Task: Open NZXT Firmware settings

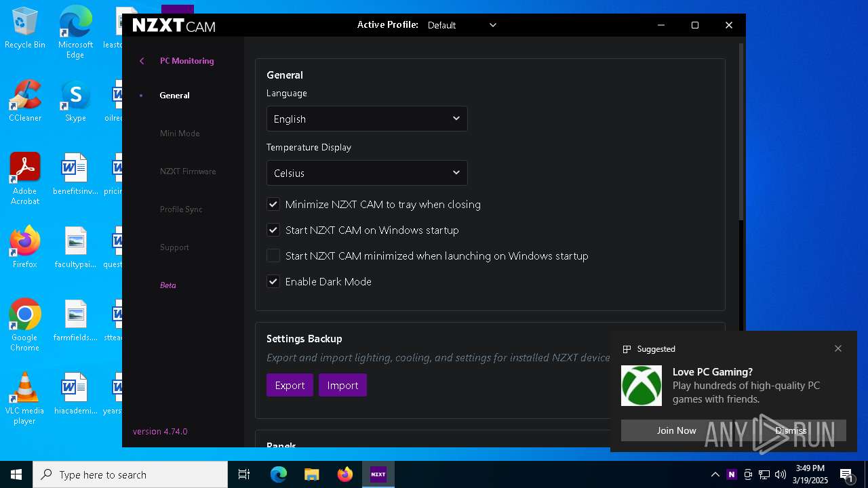Action: pos(188,171)
